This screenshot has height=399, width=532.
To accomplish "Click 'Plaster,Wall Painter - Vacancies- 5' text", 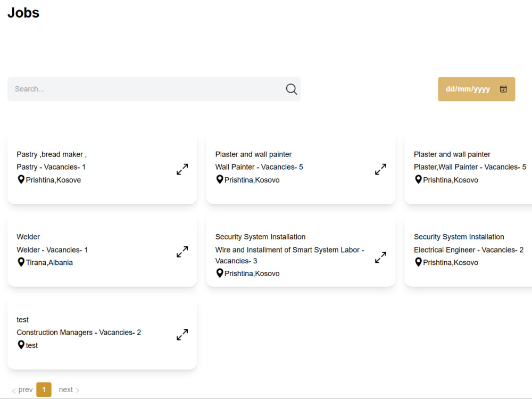I will pos(470,167).
